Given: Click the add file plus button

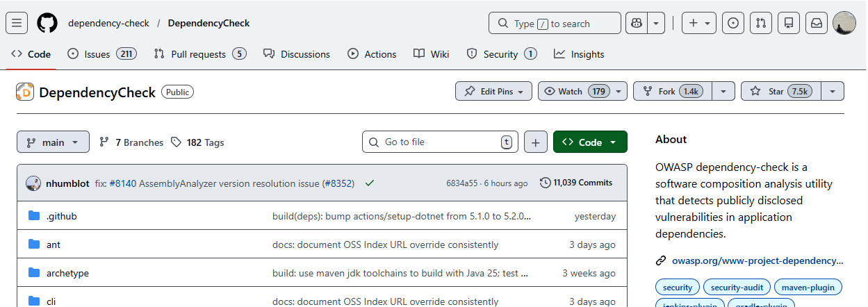Looking at the screenshot, I should [x=535, y=142].
